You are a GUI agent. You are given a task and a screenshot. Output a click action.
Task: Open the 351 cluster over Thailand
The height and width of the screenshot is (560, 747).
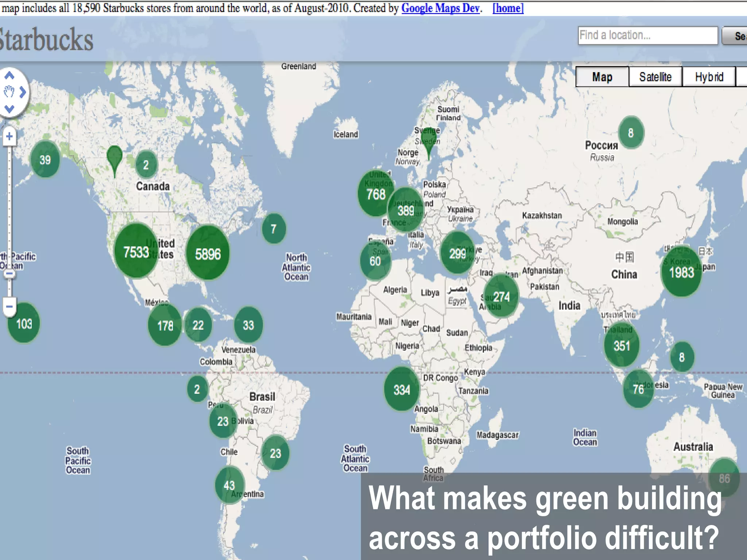coord(622,345)
